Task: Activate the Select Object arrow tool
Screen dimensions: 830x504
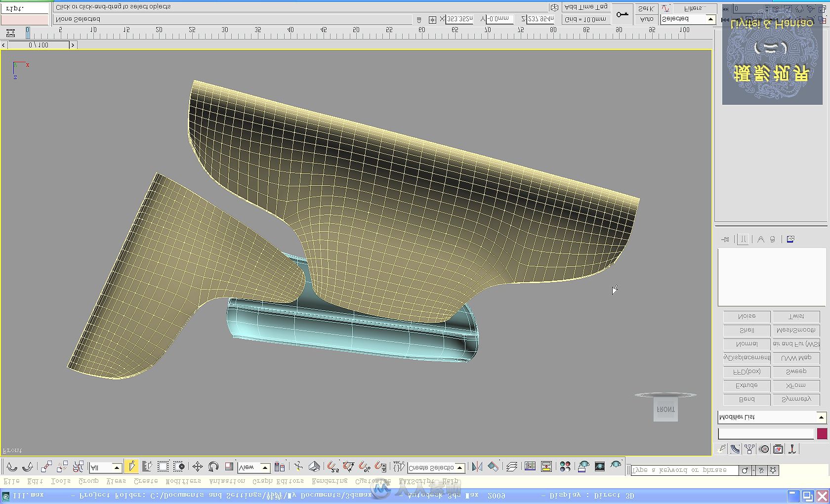Action: [131, 466]
